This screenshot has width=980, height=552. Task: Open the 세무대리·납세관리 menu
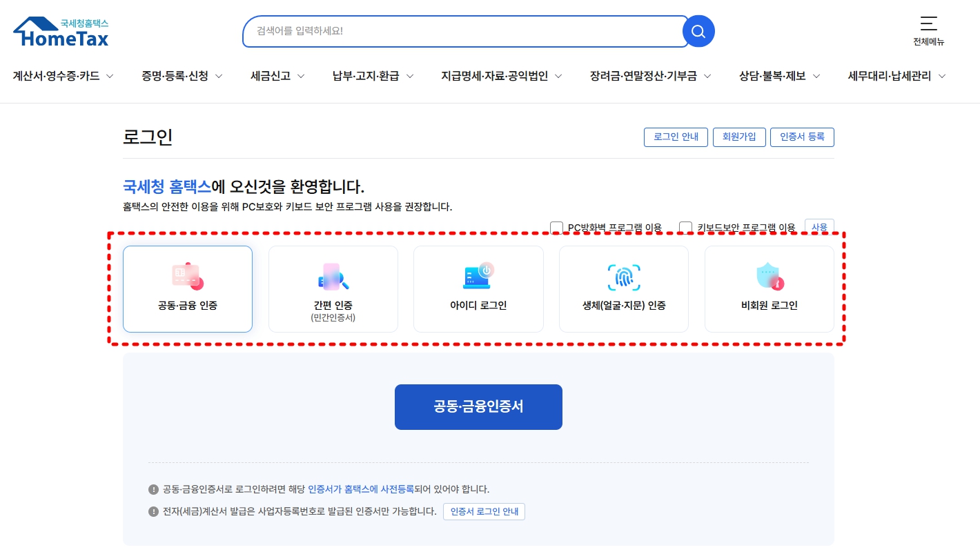click(890, 76)
